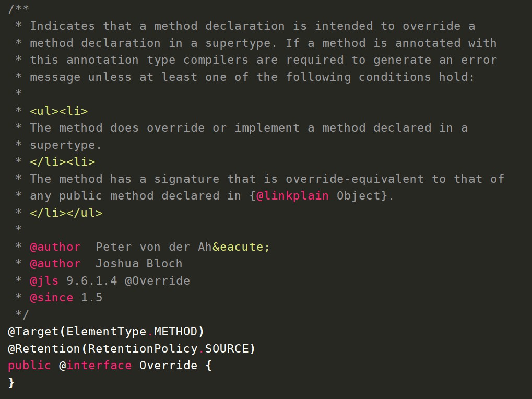
Task: Click the closing curly brace on the last line
Action: point(11,382)
